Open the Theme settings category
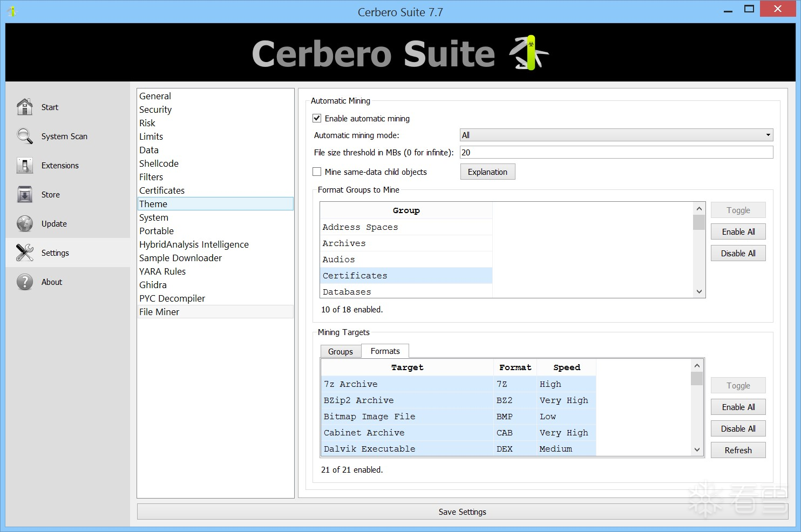This screenshot has width=801, height=532. (x=215, y=204)
